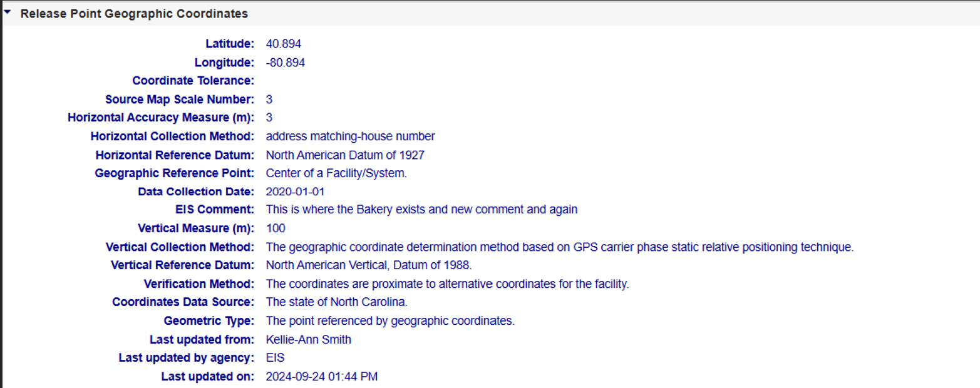Click the Geometric Type value text
This screenshot has height=388, width=980.
tap(390, 321)
